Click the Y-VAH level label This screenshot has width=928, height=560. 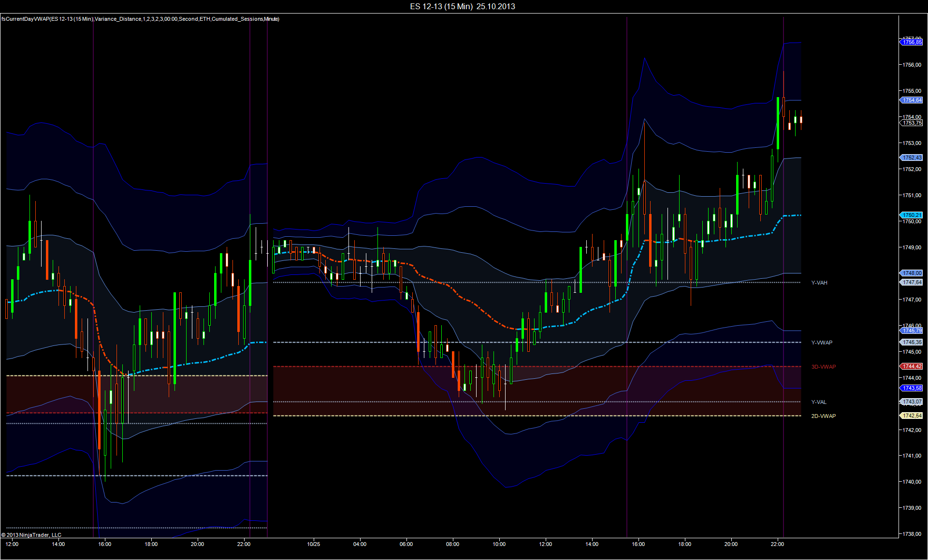tap(819, 283)
